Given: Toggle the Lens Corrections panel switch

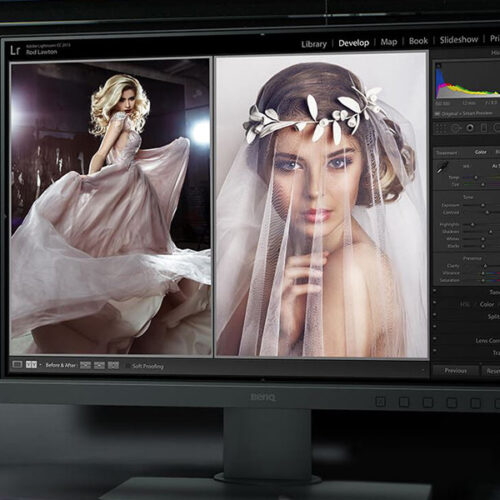Looking at the screenshot, I should (x=435, y=339).
